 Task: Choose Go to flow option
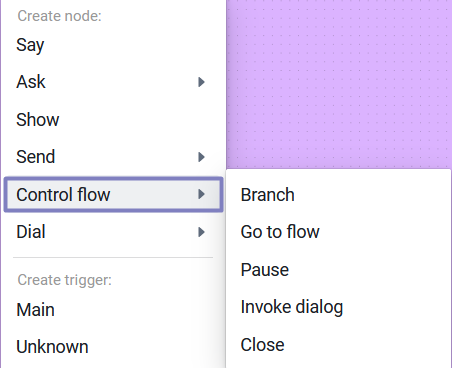click(x=338, y=232)
